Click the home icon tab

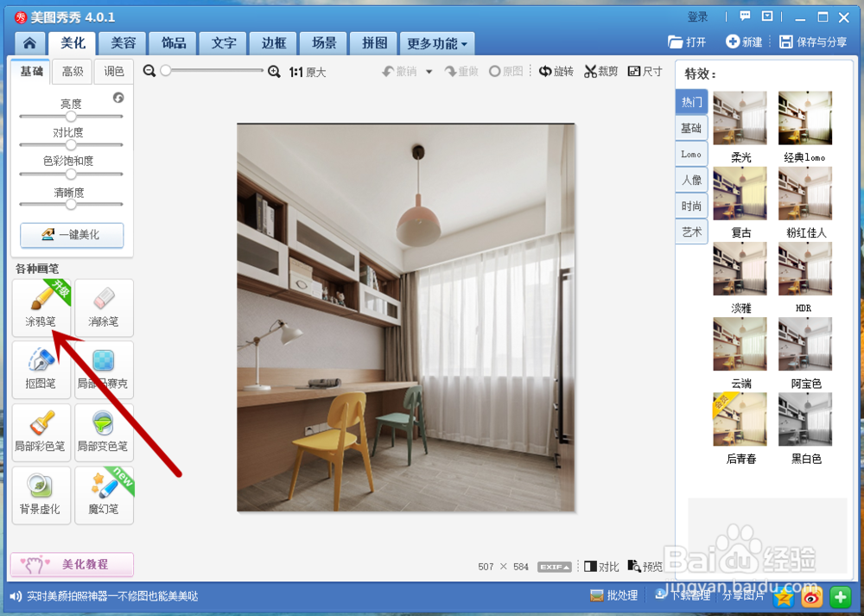pos(29,43)
